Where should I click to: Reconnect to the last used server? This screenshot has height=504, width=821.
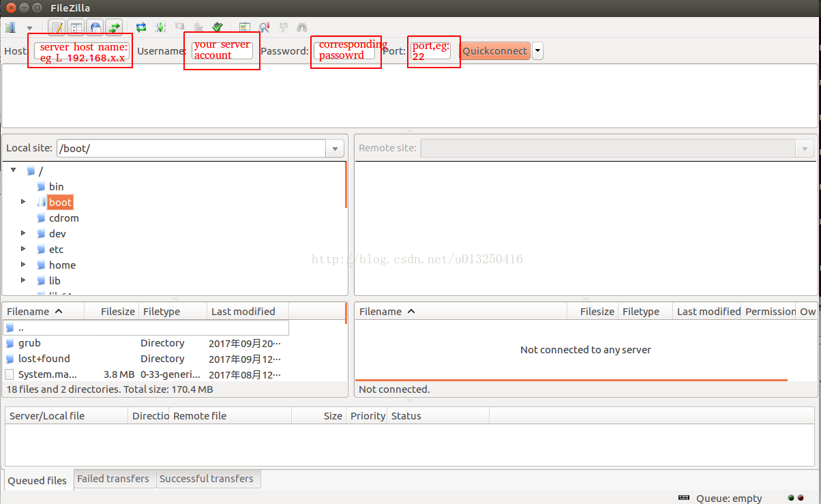[x=218, y=28]
